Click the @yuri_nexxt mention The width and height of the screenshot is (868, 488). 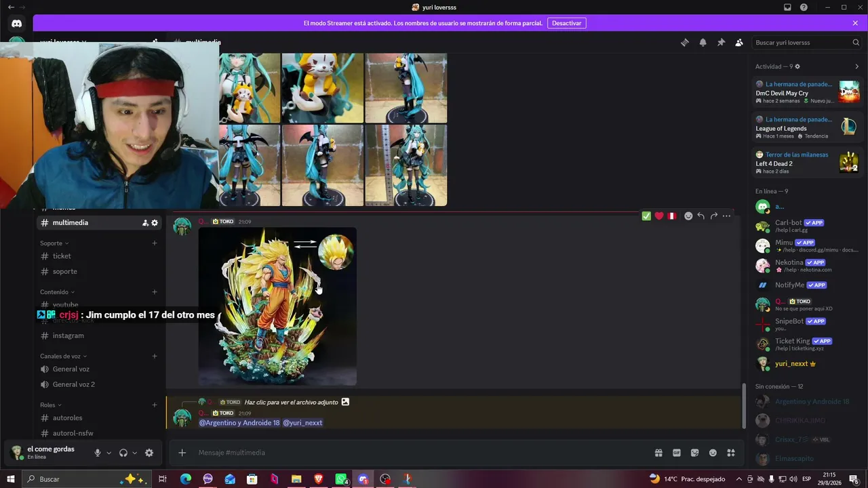302,423
